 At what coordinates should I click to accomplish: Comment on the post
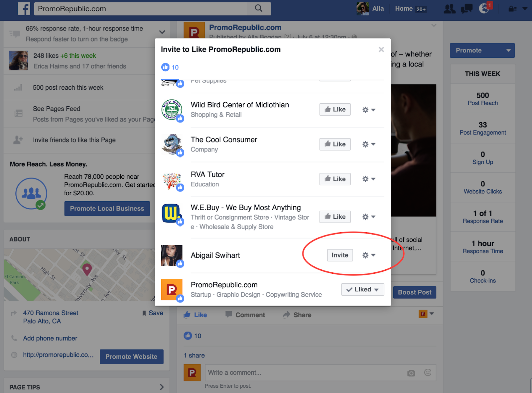coord(245,315)
